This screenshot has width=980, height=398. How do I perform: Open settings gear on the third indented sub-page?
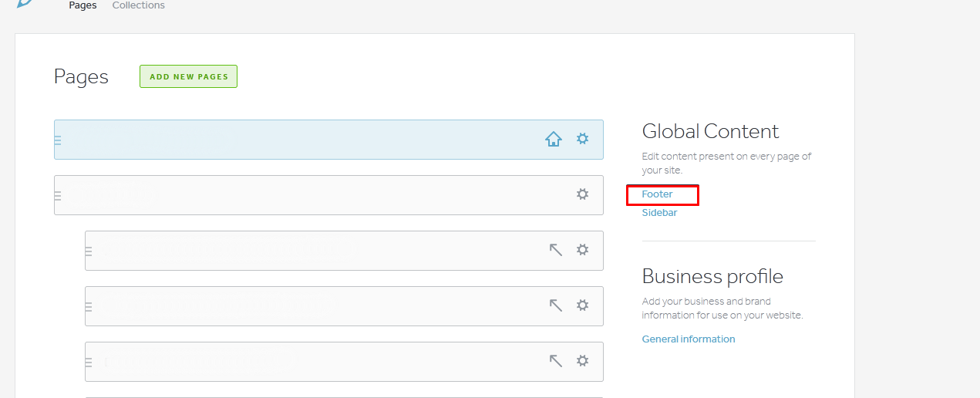click(x=583, y=361)
